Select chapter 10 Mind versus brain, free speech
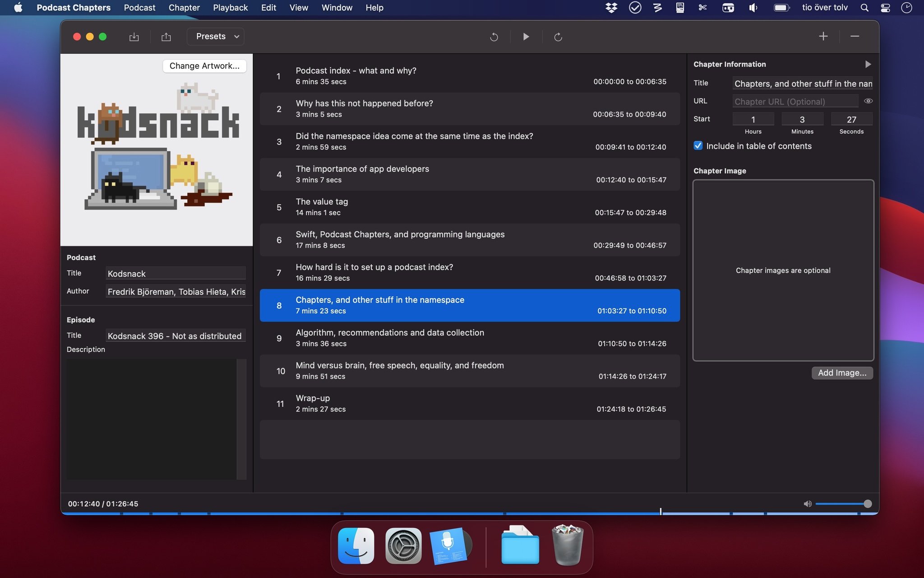This screenshot has height=578, width=924. pyautogui.click(x=470, y=371)
